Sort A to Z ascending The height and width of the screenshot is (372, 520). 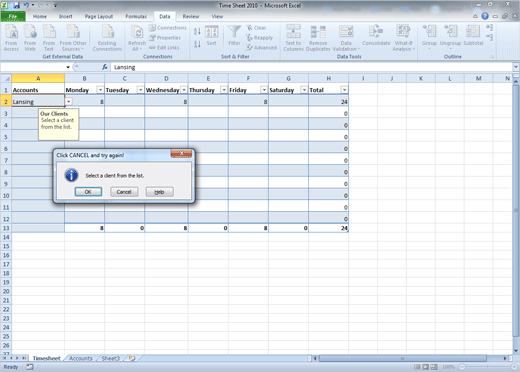click(197, 31)
